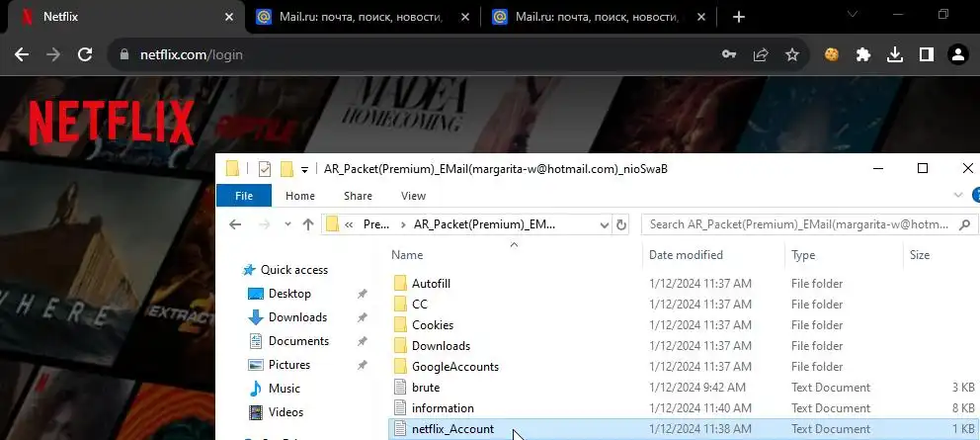Open the Chrome extensions puzzle icon
The height and width of the screenshot is (440, 980).
(x=863, y=55)
